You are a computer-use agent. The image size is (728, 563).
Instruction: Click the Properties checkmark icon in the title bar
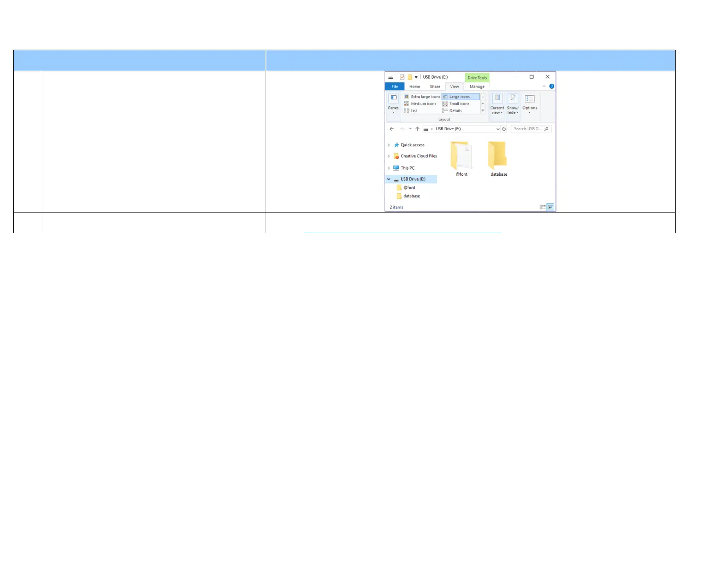pos(402,77)
